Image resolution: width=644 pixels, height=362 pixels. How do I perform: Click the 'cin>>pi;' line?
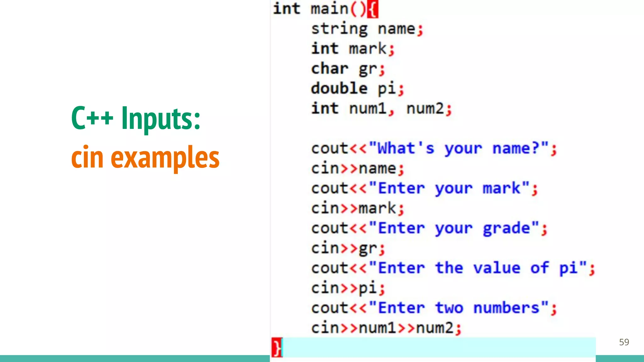[x=348, y=288]
